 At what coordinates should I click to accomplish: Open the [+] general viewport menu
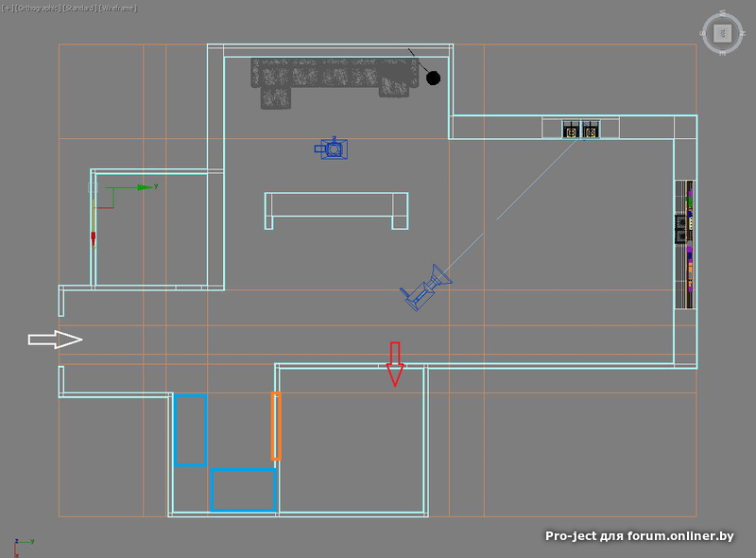pos(7,9)
